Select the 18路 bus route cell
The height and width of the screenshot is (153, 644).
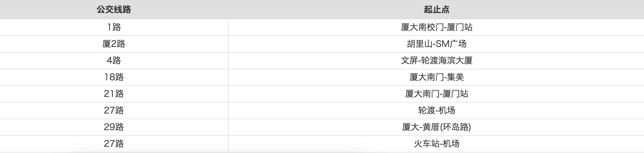[x=114, y=77]
